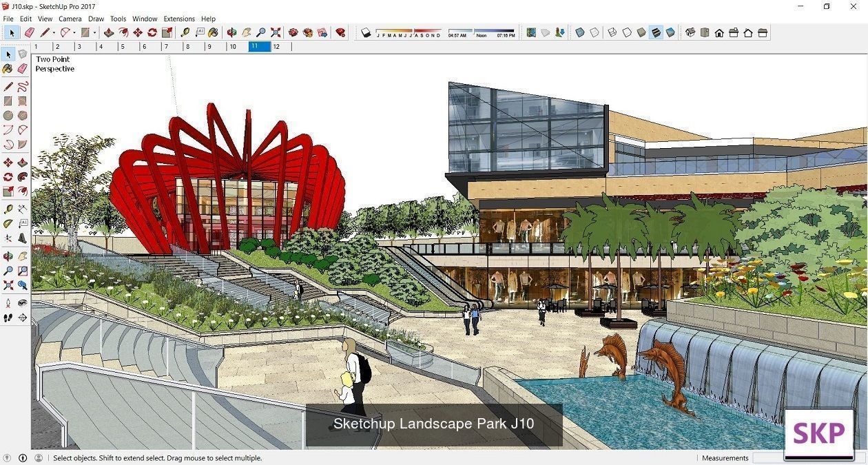Pick the Rotate tool in the top toolbar
868x465 pixels.
(x=152, y=32)
